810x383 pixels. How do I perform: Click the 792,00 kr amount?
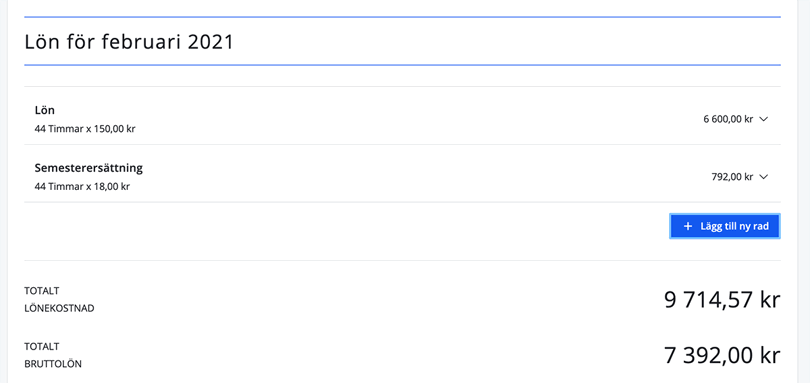733,177
